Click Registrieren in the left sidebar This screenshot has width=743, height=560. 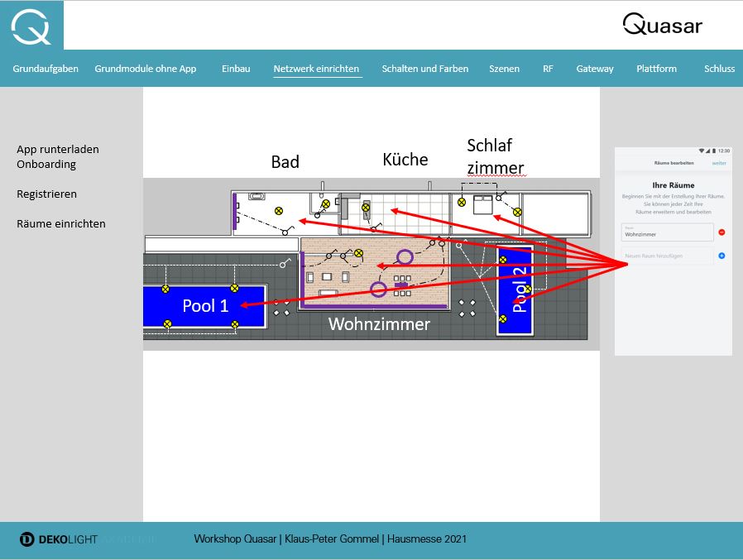click(46, 194)
